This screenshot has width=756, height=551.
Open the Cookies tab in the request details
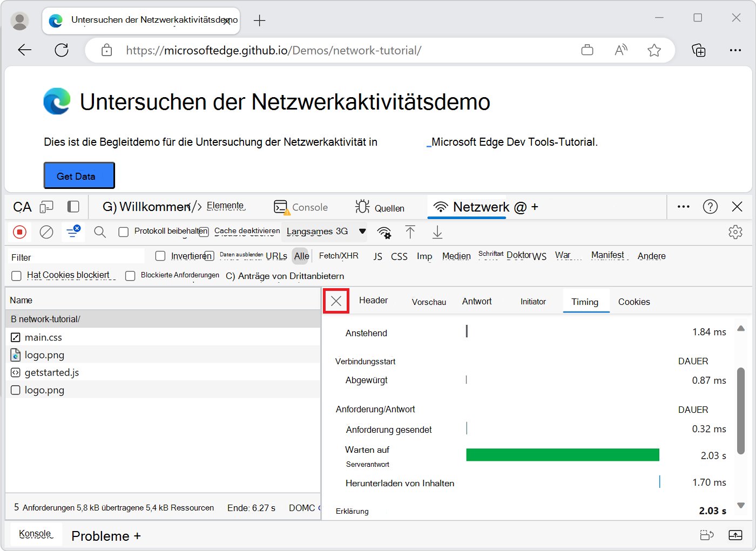coord(633,302)
